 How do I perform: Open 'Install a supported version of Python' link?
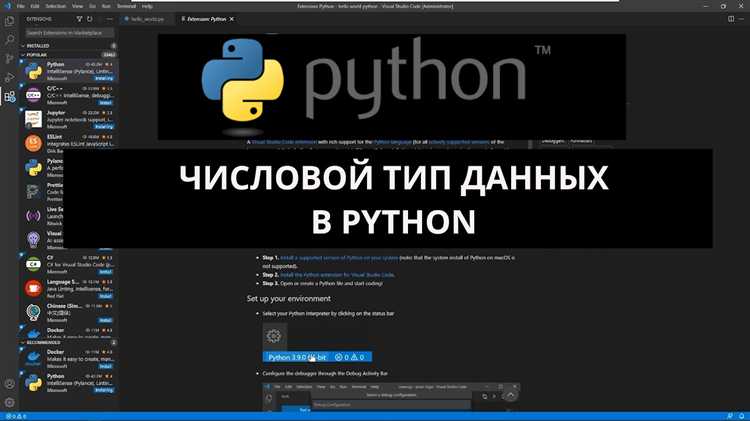click(x=339, y=258)
